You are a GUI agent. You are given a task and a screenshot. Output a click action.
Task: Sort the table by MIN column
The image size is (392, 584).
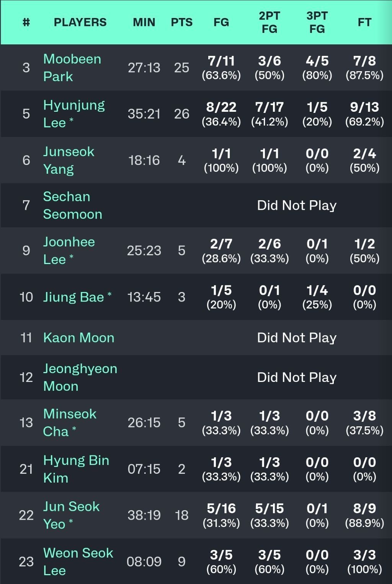[x=144, y=22]
